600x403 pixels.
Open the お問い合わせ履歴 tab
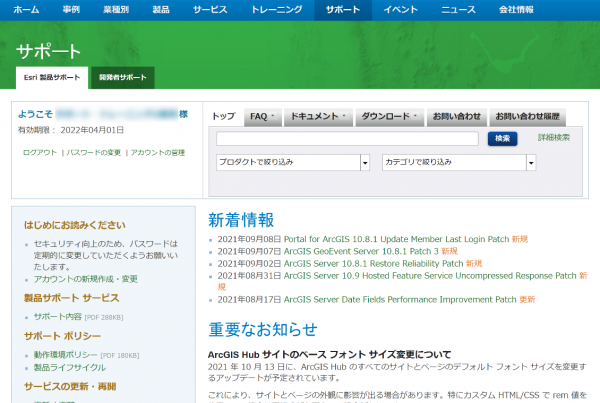click(x=527, y=116)
